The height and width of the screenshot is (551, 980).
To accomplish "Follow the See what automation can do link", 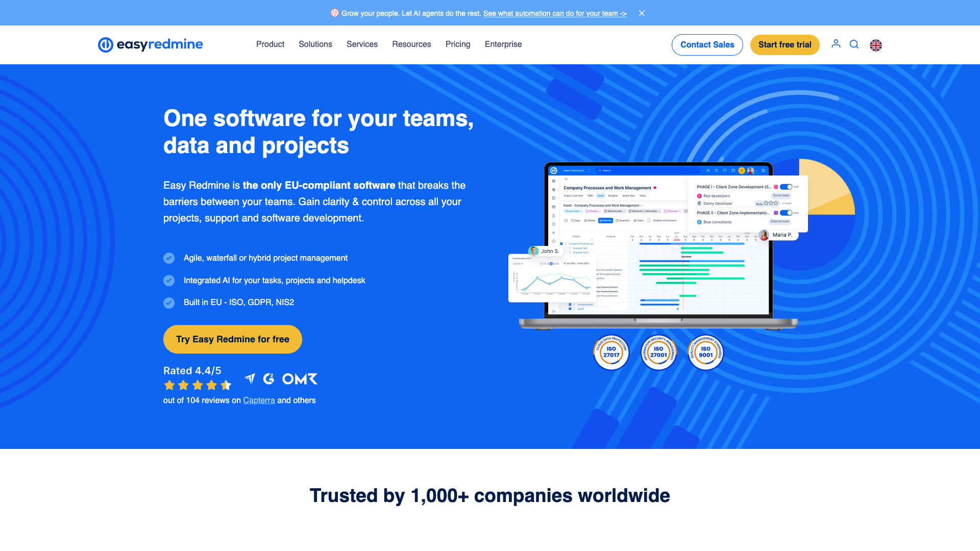I will (555, 13).
